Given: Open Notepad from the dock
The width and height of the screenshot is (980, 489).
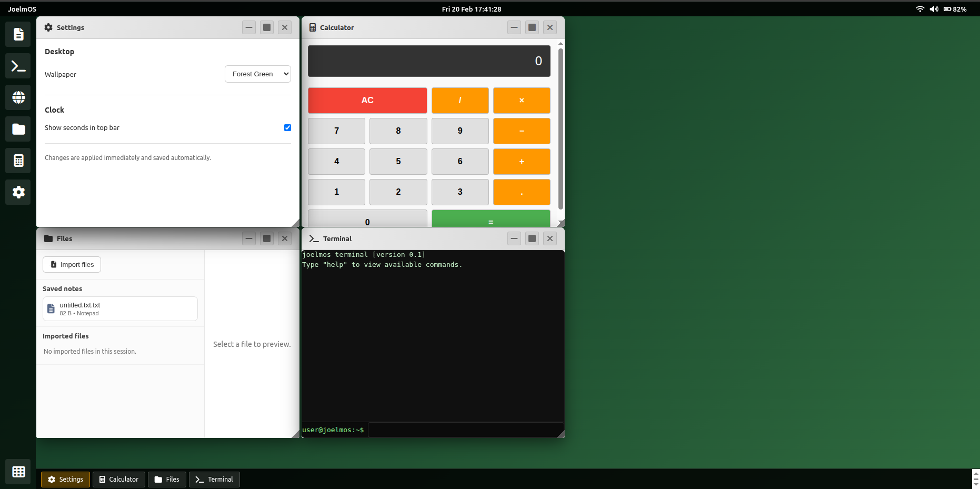Looking at the screenshot, I should (18, 35).
